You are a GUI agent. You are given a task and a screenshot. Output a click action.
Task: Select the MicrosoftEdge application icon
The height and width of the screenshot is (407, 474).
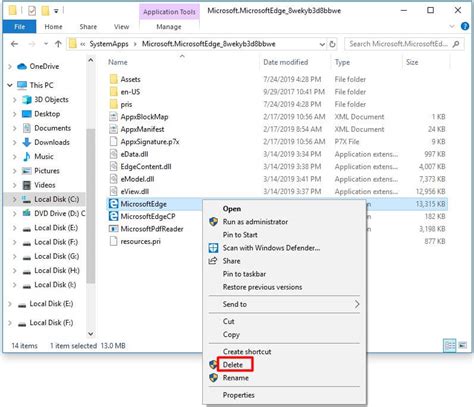coord(114,204)
